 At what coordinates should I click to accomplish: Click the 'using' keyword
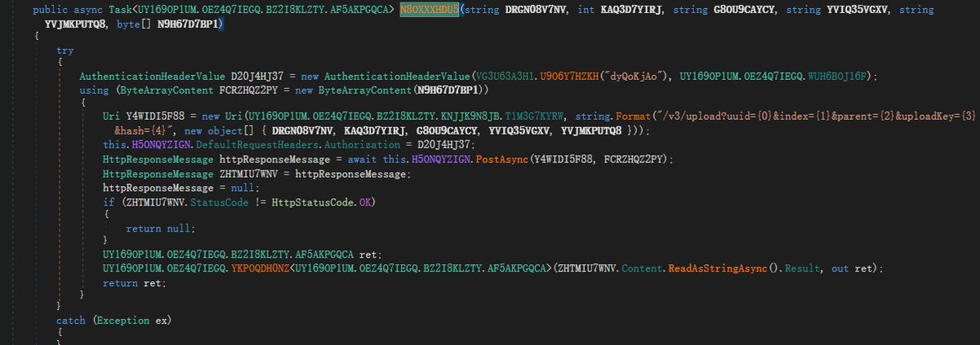click(93, 90)
